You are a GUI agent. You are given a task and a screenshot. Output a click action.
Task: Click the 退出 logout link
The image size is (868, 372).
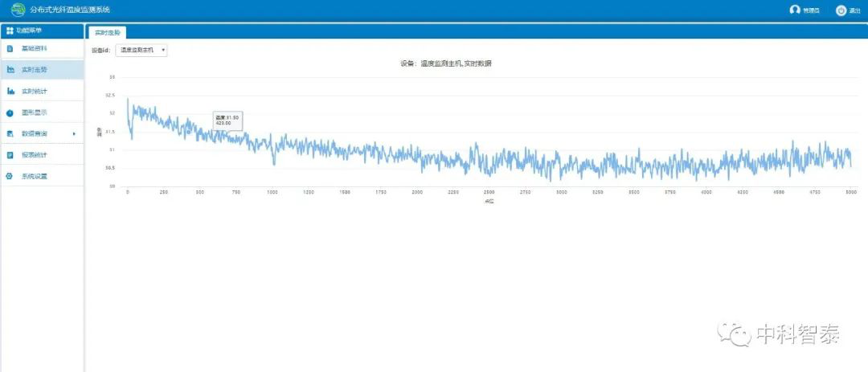click(x=854, y=10)
